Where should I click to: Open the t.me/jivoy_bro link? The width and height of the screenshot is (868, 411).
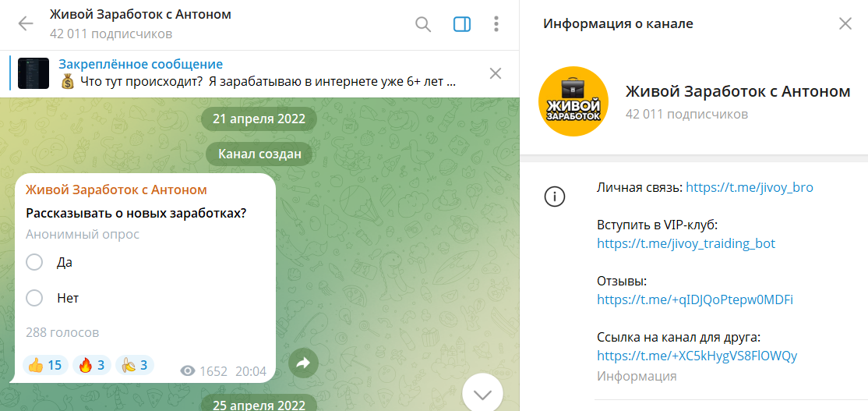pos(750,188)
